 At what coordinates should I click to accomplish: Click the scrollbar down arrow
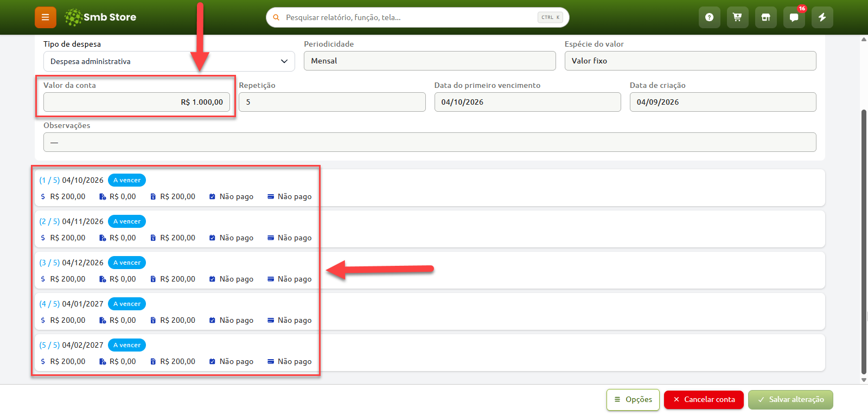pyautogui.click(x=864, y=380)
